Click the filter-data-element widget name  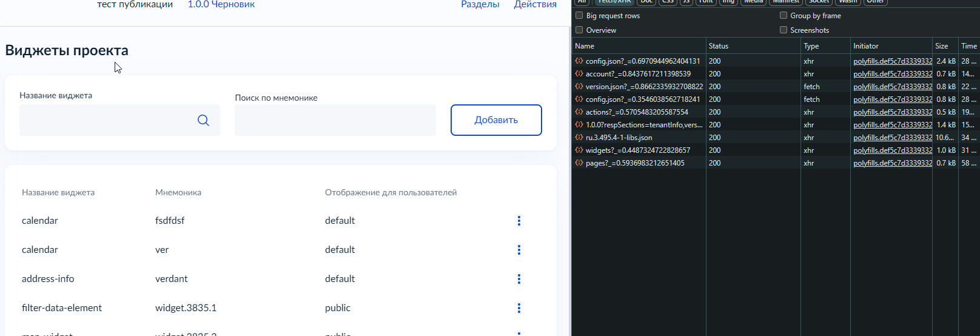[62, 308]
